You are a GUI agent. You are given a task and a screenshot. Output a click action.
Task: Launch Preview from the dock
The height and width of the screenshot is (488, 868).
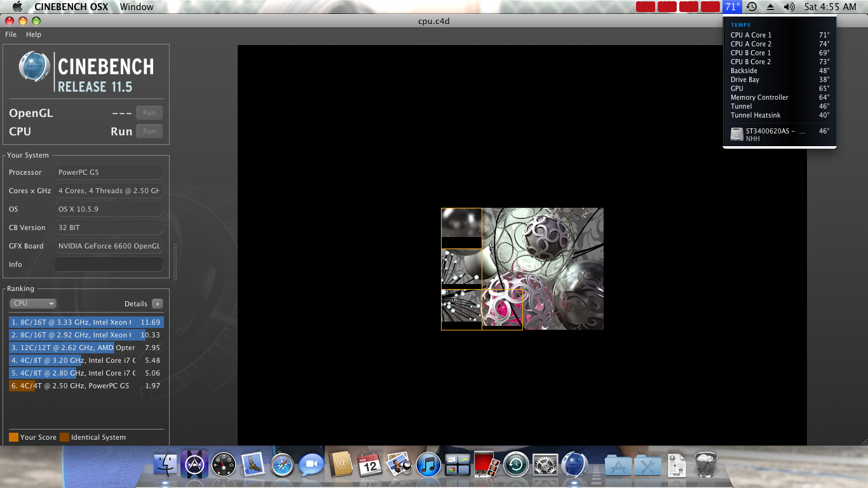399,465
